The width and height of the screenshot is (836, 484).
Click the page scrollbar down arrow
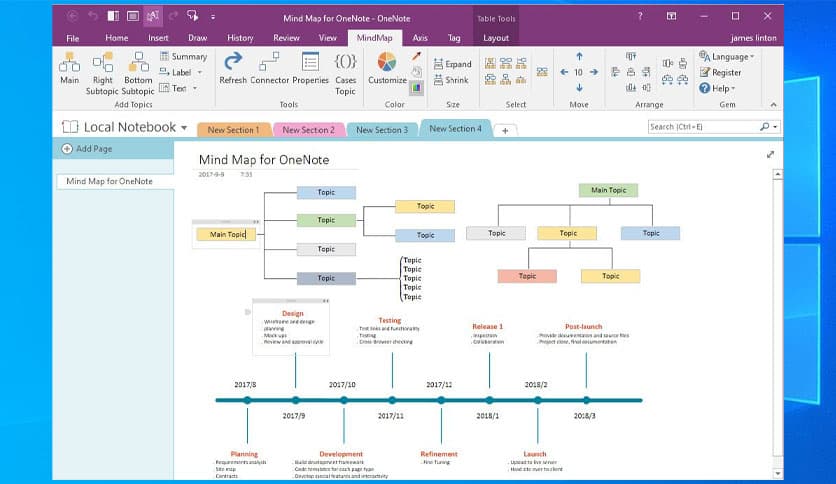point(778,473)
